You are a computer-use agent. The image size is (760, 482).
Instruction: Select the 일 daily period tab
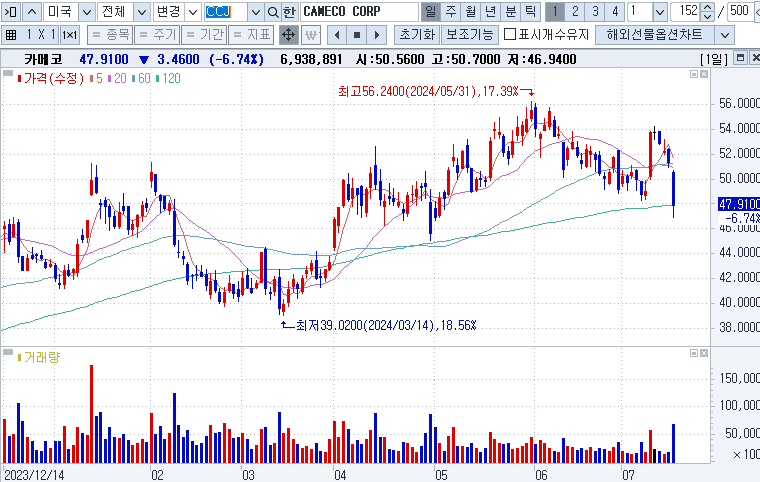pos(430,12)
